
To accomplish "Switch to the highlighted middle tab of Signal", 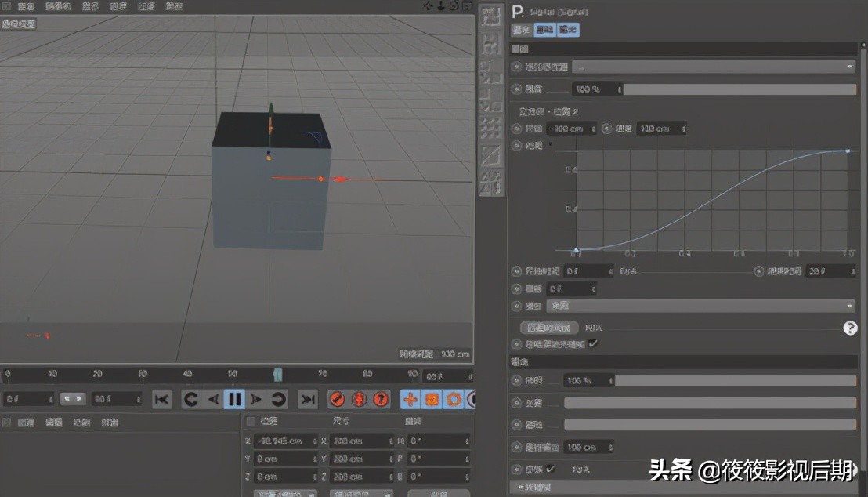I will 547,30.
